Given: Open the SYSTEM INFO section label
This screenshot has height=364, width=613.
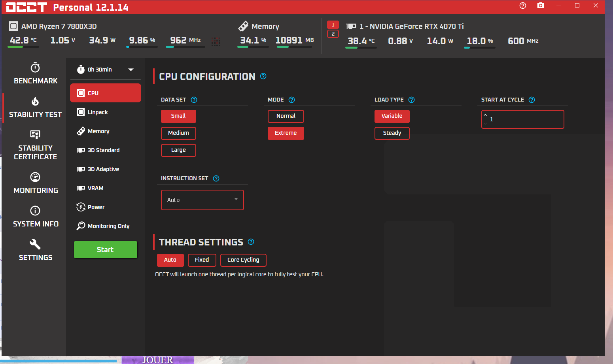Looking at the screenshot, I should click(x=36, y=224).
